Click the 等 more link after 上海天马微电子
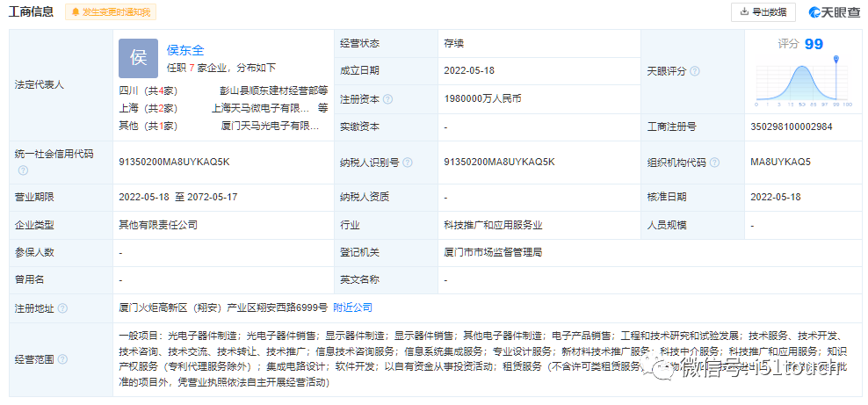868x405 pixels. tap(322, 108)
